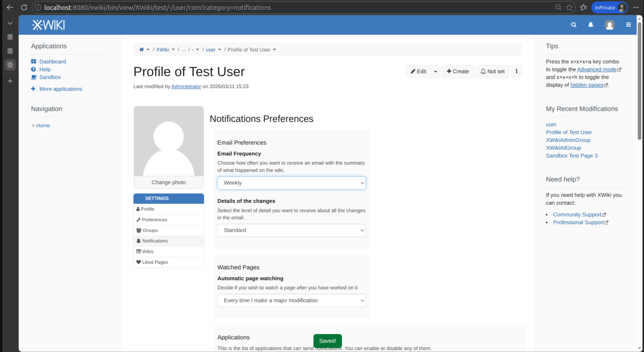This screenshot has width=644, height=352.
Task: Open the Email Frequency Weekly dropdown
Action: [291, 183]
